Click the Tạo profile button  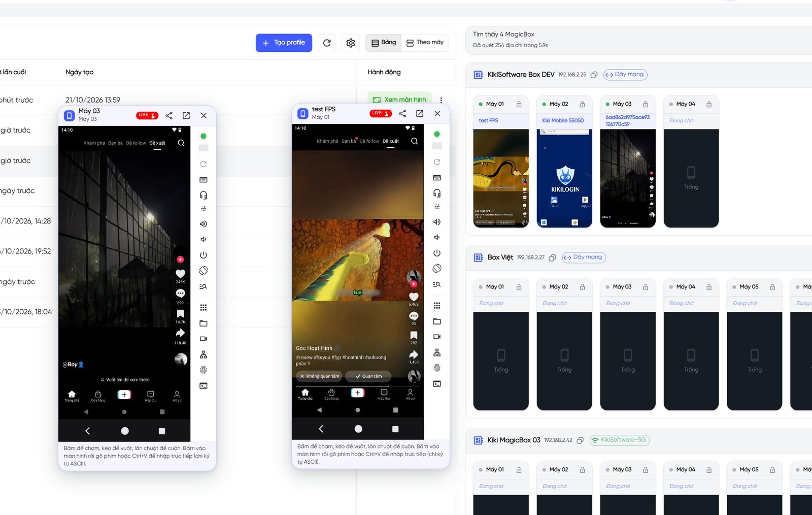(x=284, y=43)
